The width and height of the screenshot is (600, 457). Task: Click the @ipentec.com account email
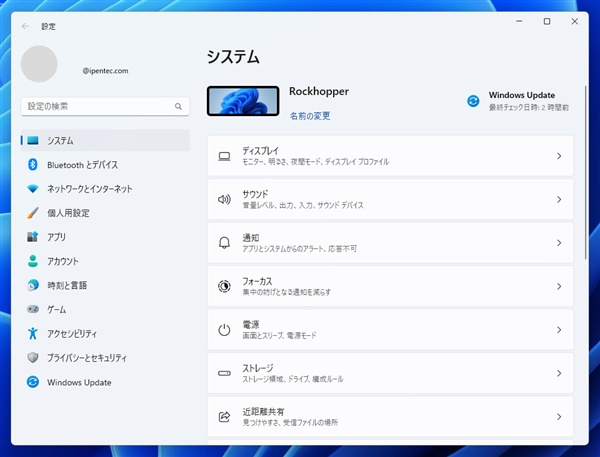[105, 71]
